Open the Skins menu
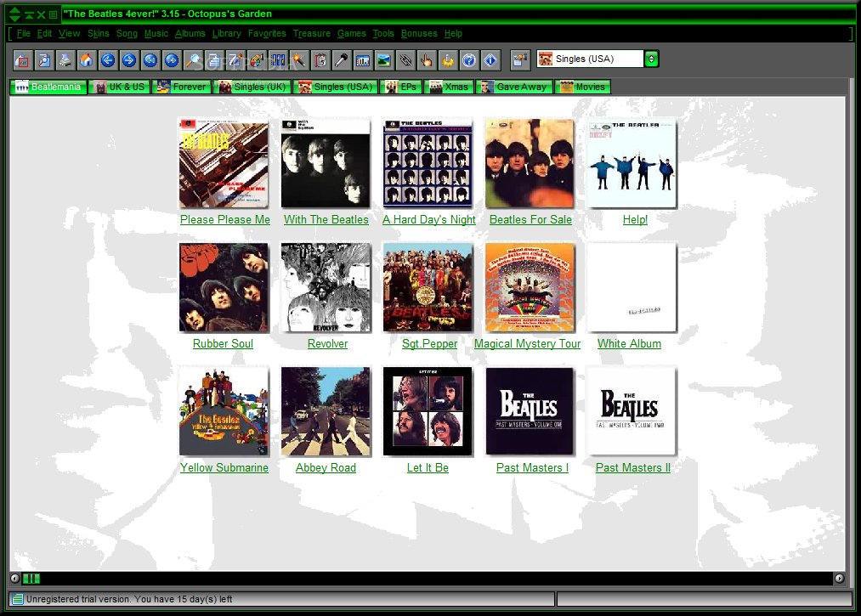 click(99, 33)
